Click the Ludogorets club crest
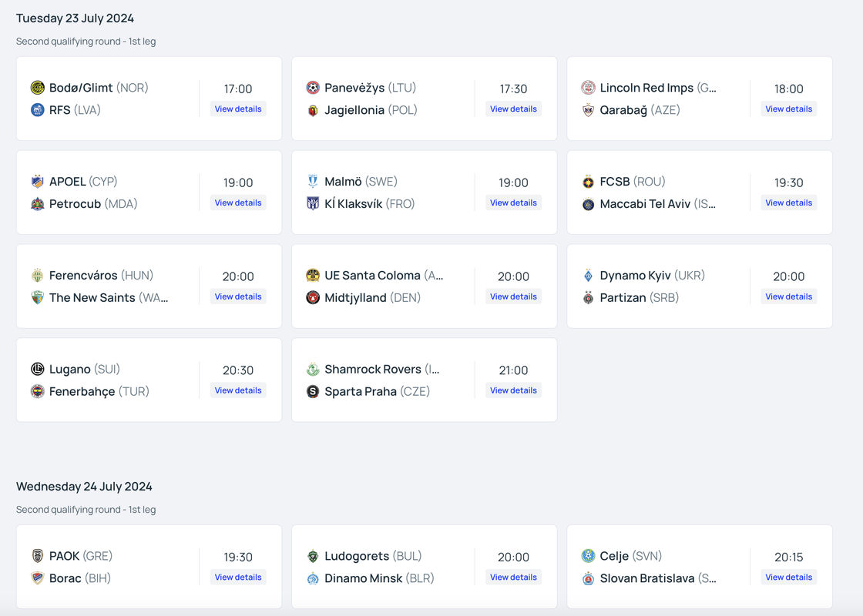This screenshot has width=863, height=616. tap(313, 556)
